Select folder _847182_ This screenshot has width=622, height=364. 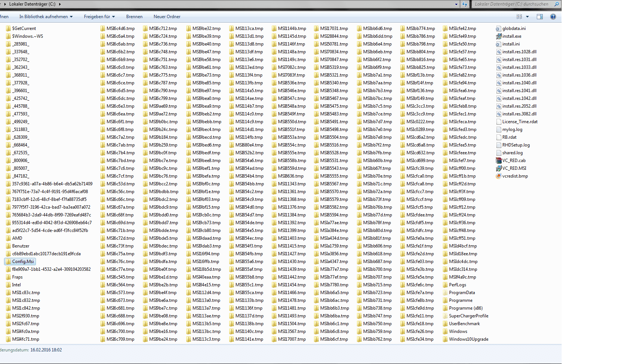coord(17,176)
